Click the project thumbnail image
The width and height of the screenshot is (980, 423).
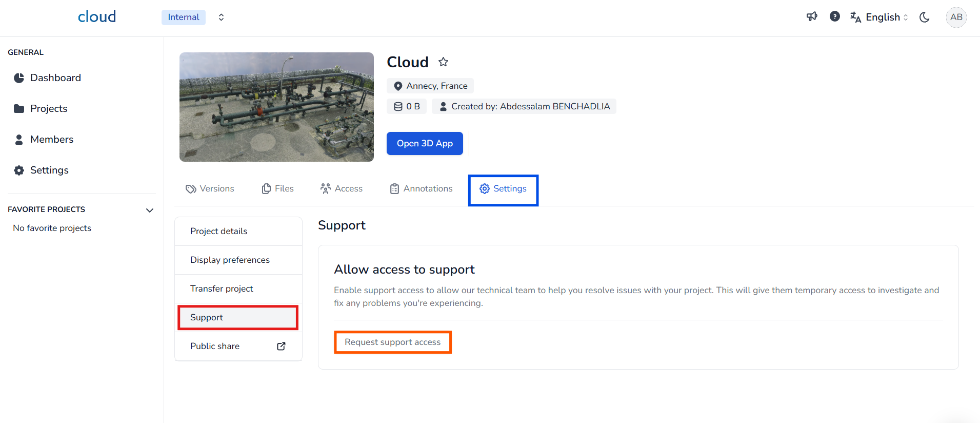click(x=276, y=107)
